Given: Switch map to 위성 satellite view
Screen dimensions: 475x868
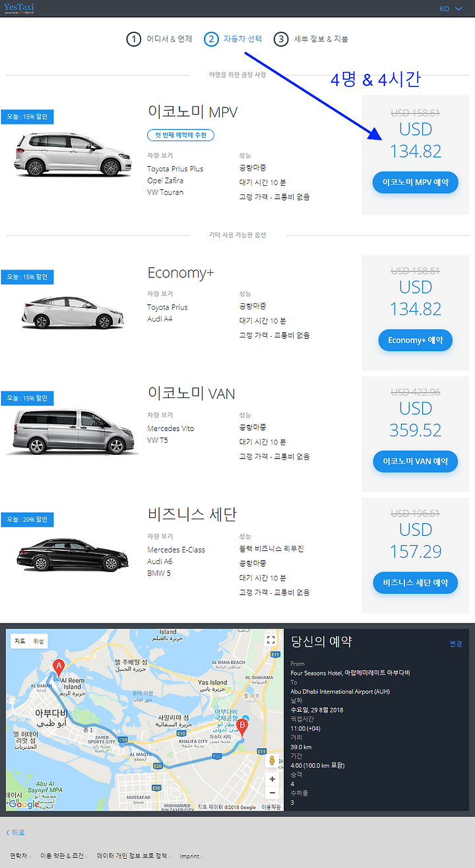Looking at the screenshot, I should click(38, 641).
